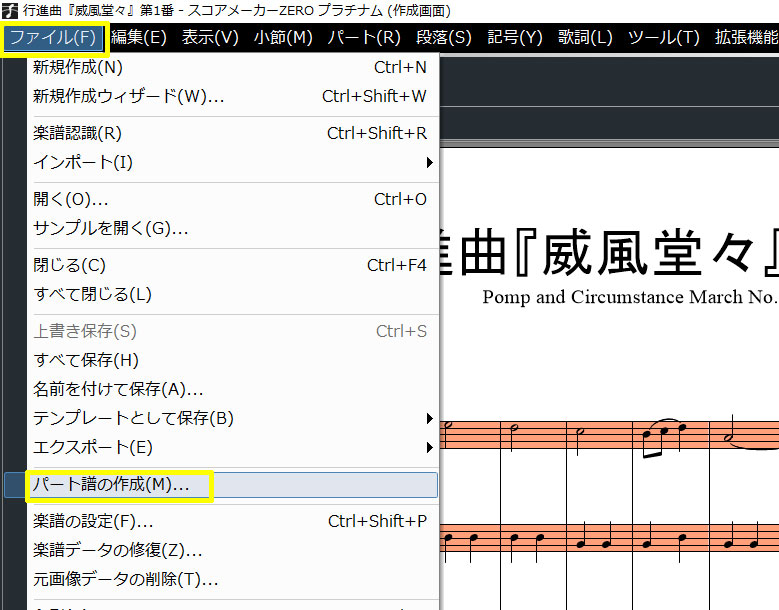Open the 歌詞(L) menu
Image resolution: width=779 pixels, height=610 pixels.
[585, 38]
